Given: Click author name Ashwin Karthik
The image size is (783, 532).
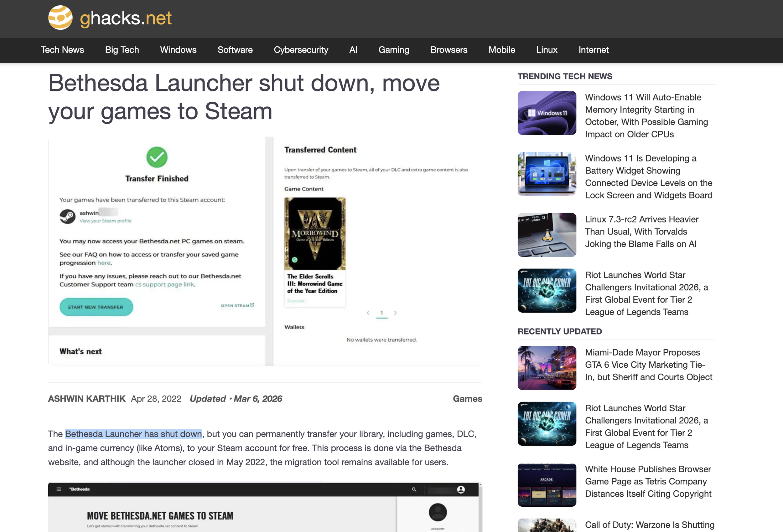Looking at the screenshot, I should [86, 399].
